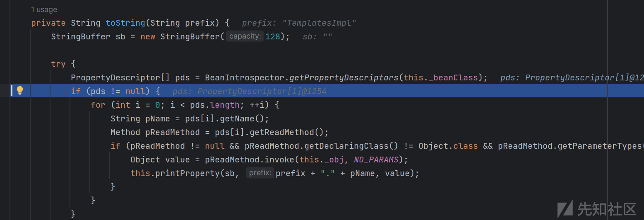Click the inline sb: "" debug value
This screenshot has width=644, height=220.
317,36
